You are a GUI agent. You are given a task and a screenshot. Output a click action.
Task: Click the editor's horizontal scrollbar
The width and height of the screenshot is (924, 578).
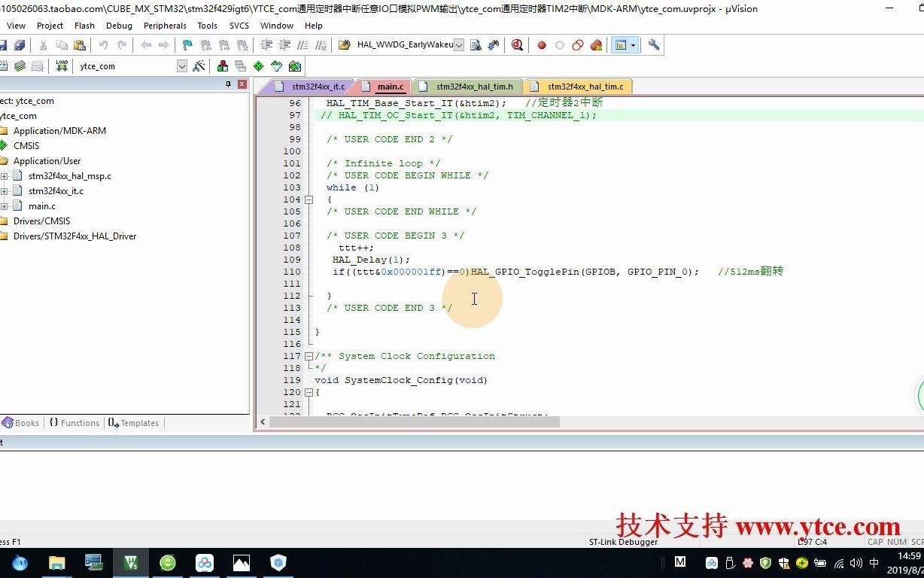(414, 422)
